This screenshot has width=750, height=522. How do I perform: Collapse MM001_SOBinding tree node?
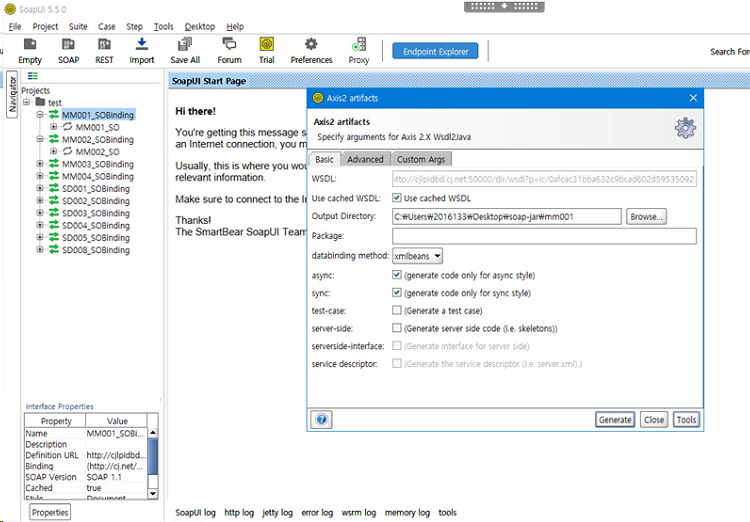[x=40, y=114]
